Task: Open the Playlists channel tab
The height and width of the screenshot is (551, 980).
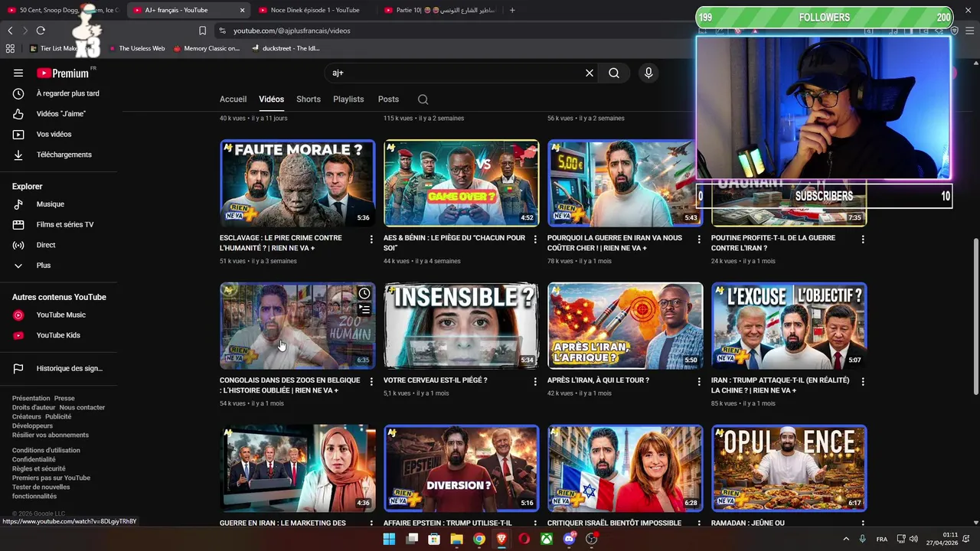Action: pyautogui.click(x=348, y=99)
